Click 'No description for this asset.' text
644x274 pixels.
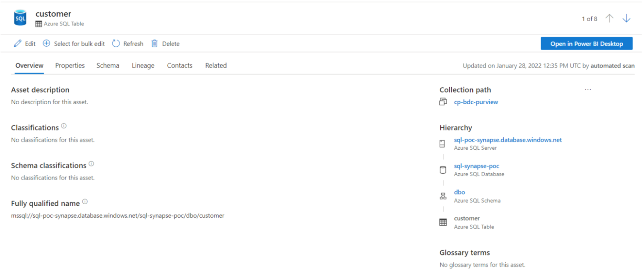(x=49, y=102)
